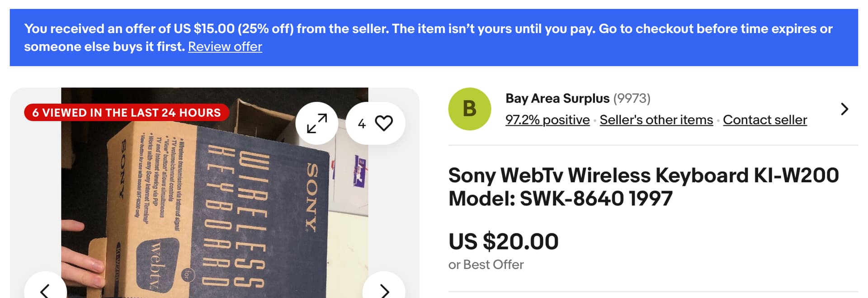Screen dimensions: 868x298
Task: Open the Bay Area Surplus seller name
Action: point(557,99)
